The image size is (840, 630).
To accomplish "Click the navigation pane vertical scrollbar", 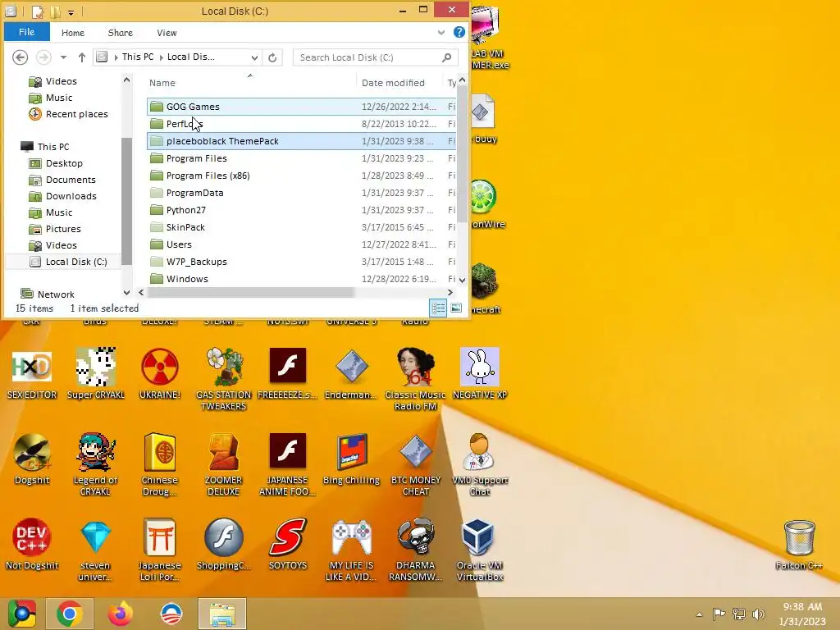I will [x=127, y=201].
